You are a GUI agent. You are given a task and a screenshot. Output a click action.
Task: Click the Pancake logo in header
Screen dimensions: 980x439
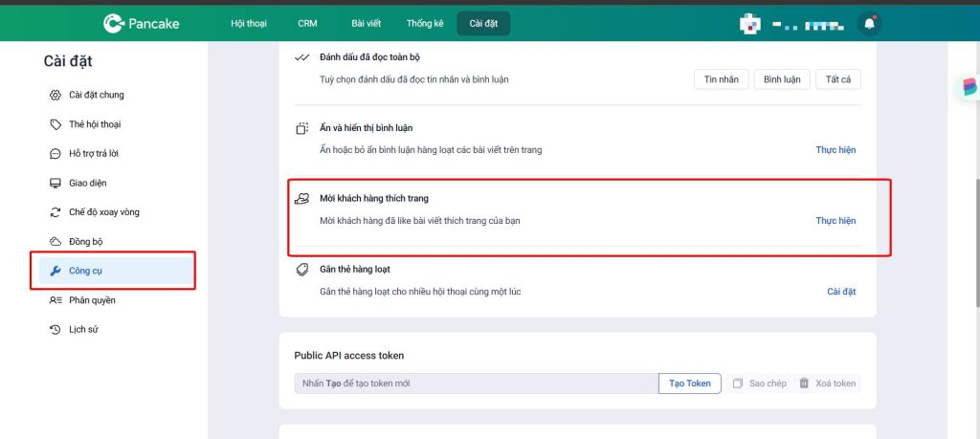coord(141,23)
